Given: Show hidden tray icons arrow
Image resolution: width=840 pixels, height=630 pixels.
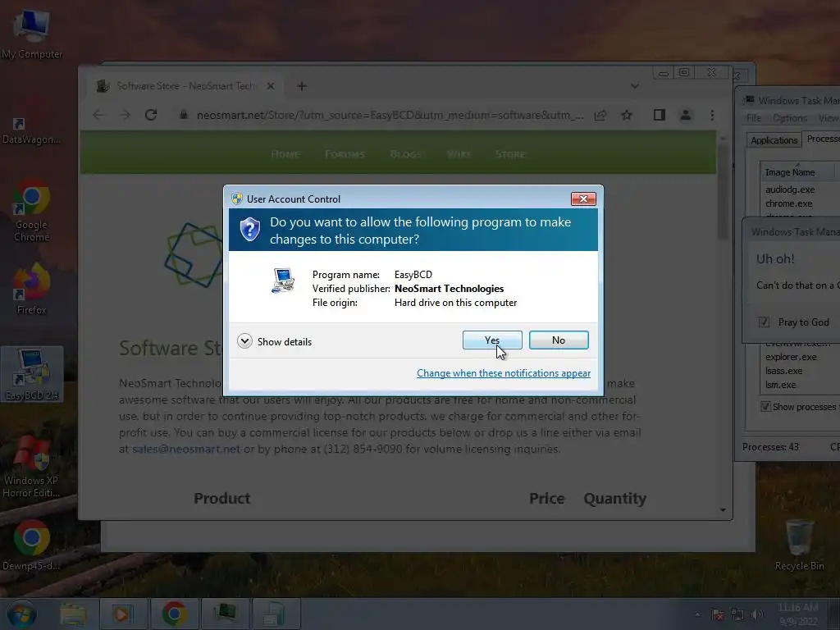Looking at the screenshot, I should [x=697, y=614].
